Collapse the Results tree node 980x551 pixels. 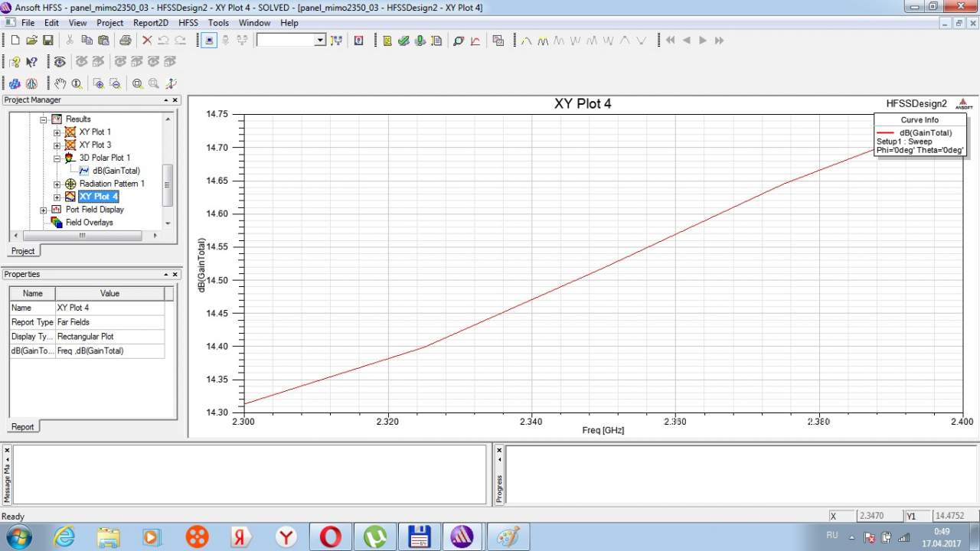pos(44,119)
